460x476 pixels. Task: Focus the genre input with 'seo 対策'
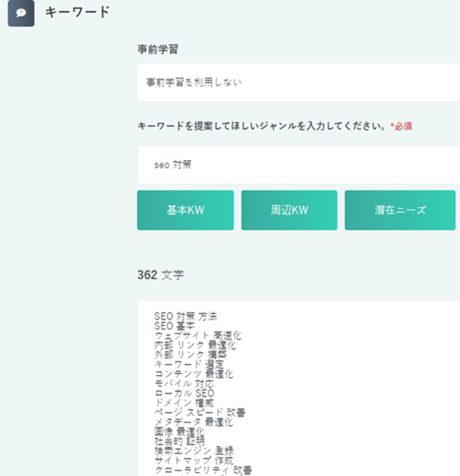pyautogui.click(x=298, y=164)
